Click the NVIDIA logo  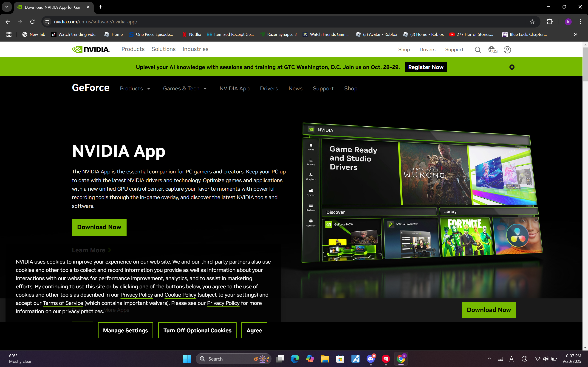coord(91,50)
